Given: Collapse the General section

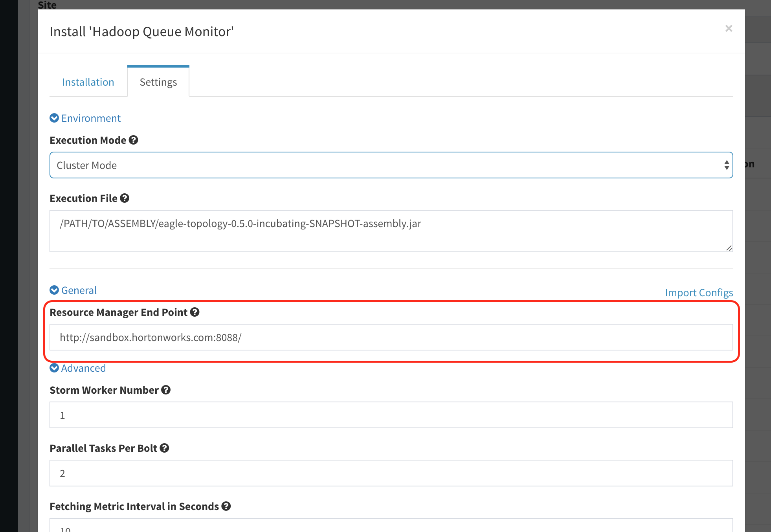Looking at the screenshot, I should tap(54, 290).
